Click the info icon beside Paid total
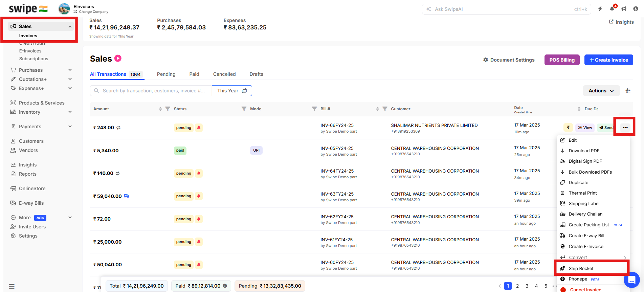The height and width of the screenshot is (292, 644). pyautogui.click(x=225, y=286)
